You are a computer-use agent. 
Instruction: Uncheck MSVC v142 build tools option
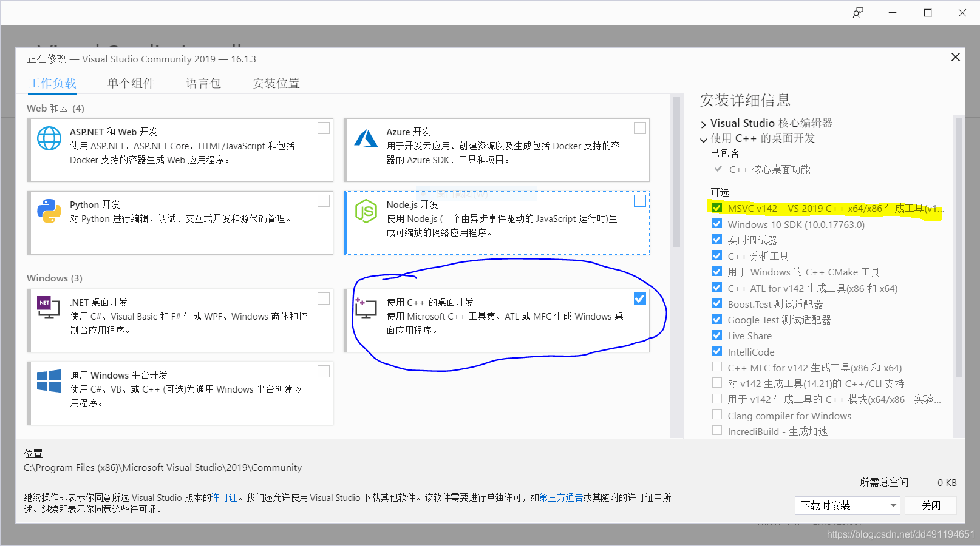(717, 207)
